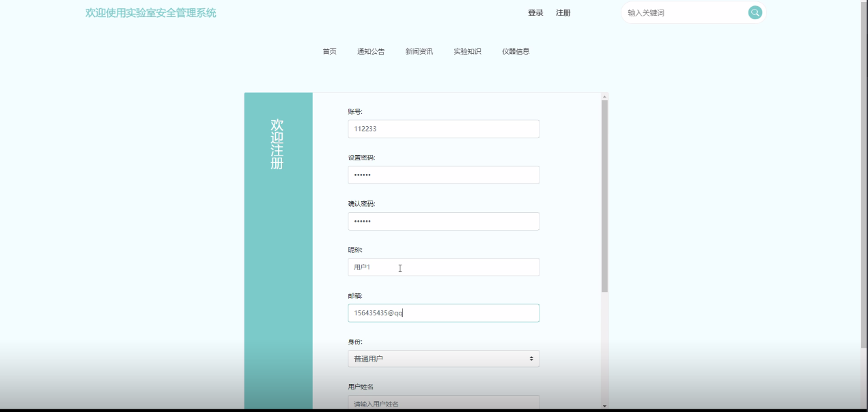
Task: Click the 邮箱: field label
Action: pos(355,295)
